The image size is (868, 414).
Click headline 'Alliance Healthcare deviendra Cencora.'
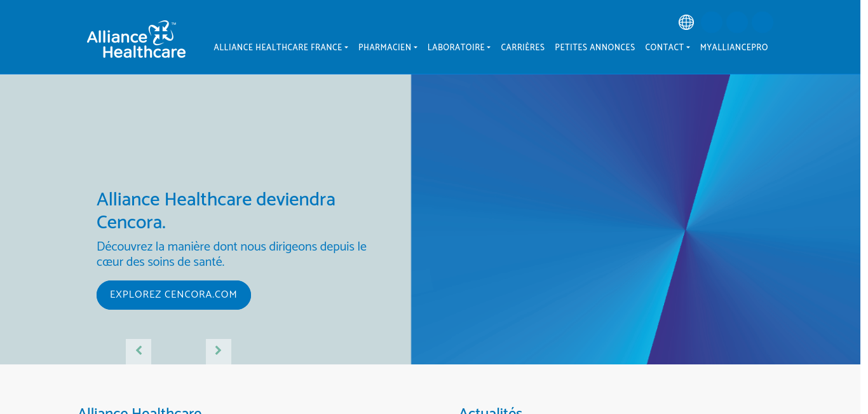[x=216, y=211]
